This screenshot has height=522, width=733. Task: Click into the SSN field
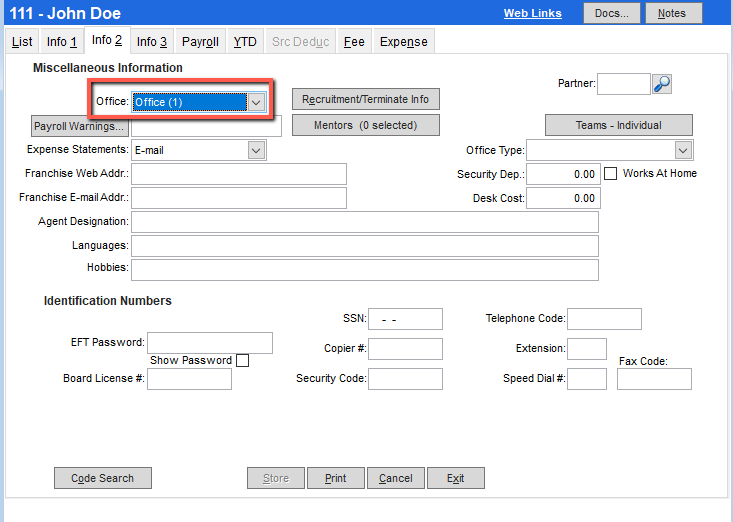(x=405, y=319)
